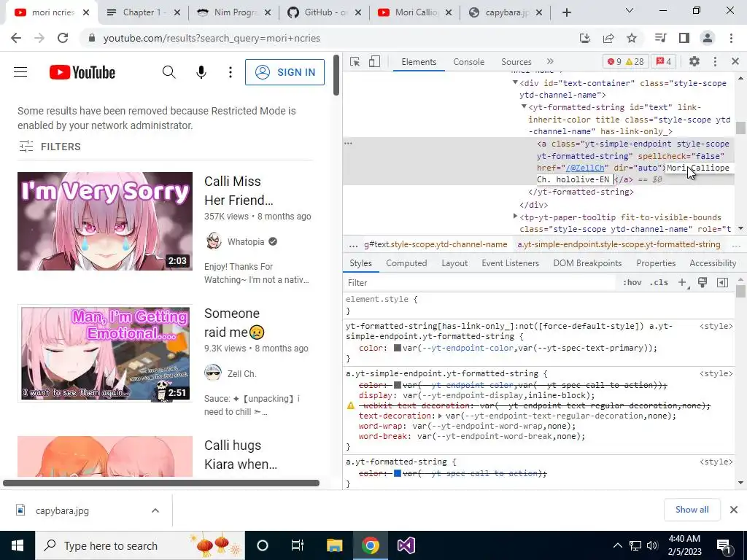This screenshot has height=560, width=747.
Task: Toggle .cls element classes panel
Action: [x=659, y=282]
